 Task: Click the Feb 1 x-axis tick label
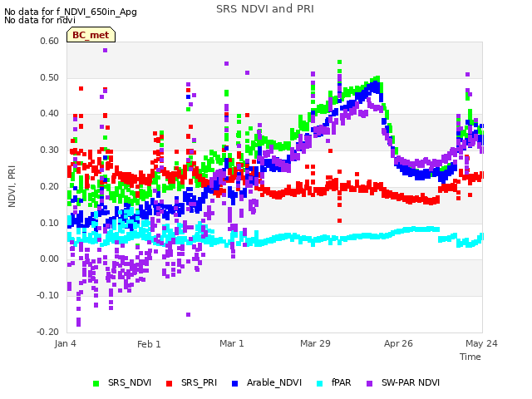click(x=149, y=344)
